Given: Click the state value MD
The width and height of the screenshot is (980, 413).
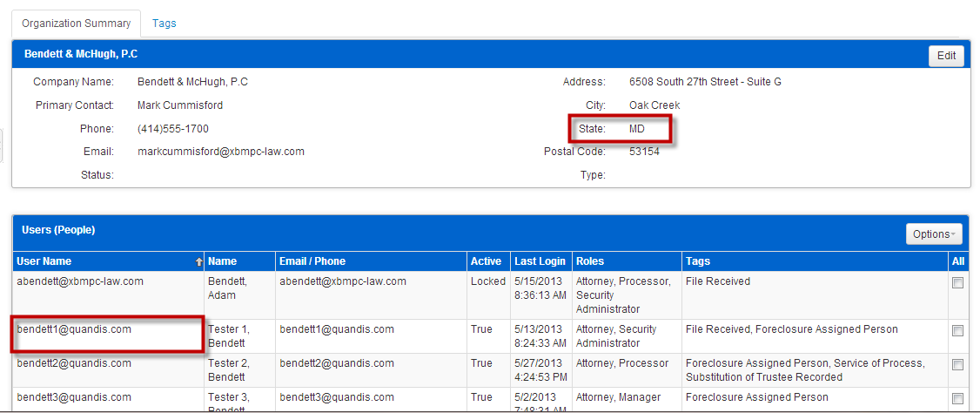Looking at the screenshot, I should 637,128.
